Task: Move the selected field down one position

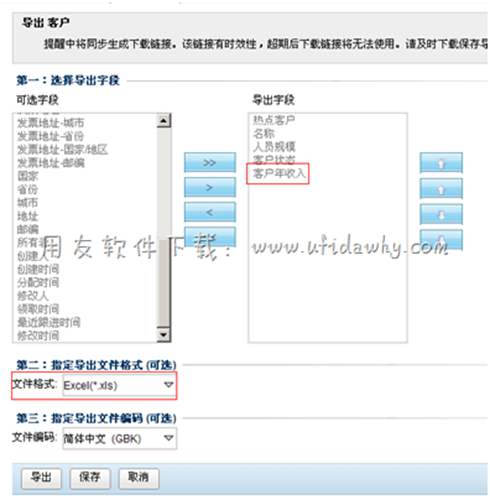Action: tap(441, 214)
